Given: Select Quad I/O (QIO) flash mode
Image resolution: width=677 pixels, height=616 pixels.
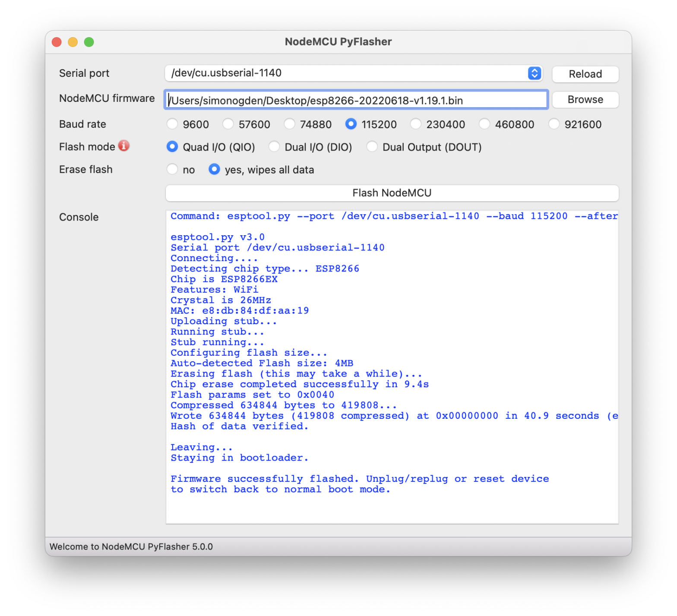Looking at the screenshot, I should click(172, 147).
